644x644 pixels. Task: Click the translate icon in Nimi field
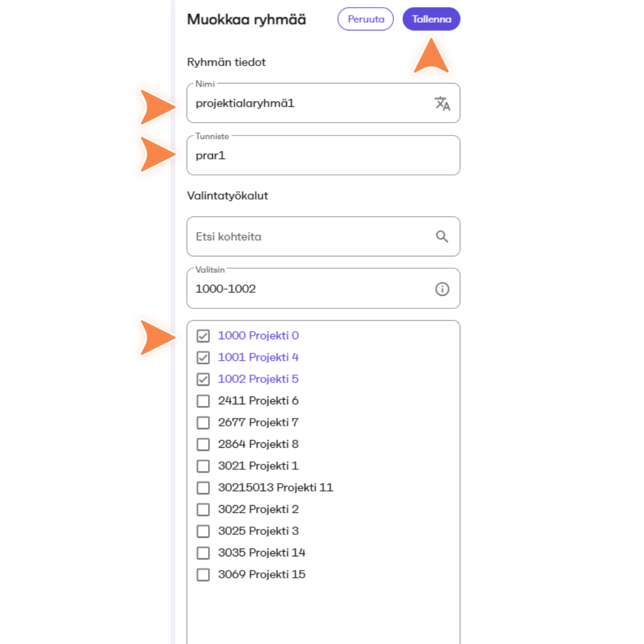coord(442,104)
